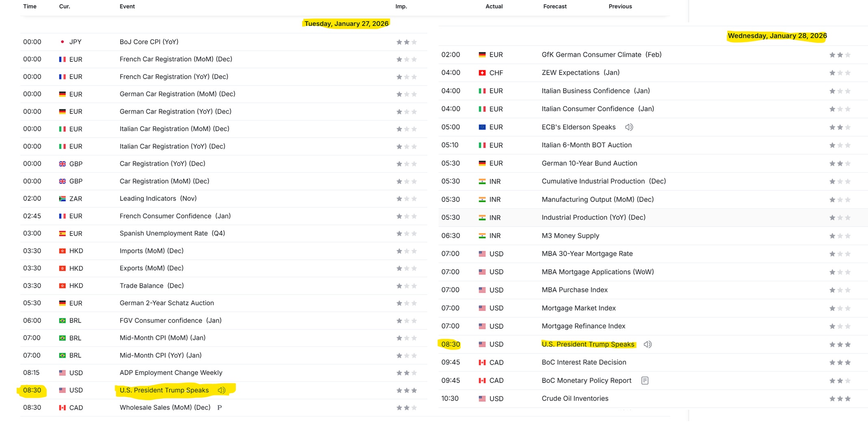Click the EU flag in the ECB's Elderson Speaks row
The image size is (868, 428).
(482, 127)
